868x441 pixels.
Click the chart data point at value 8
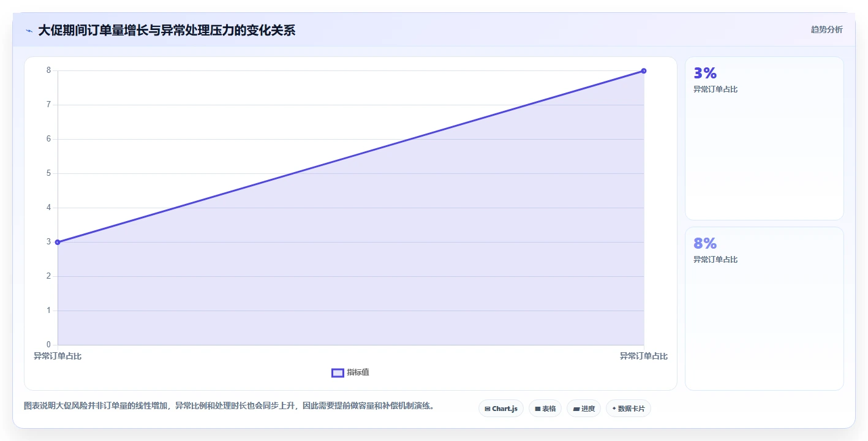(644, 70)
